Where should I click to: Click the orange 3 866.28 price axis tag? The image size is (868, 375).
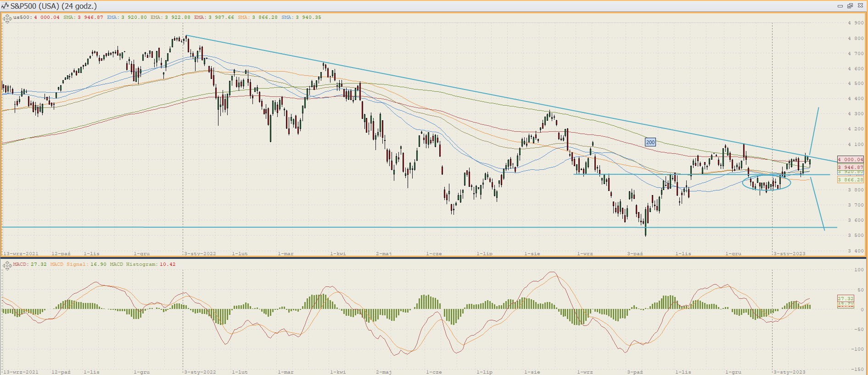(850, 180)
